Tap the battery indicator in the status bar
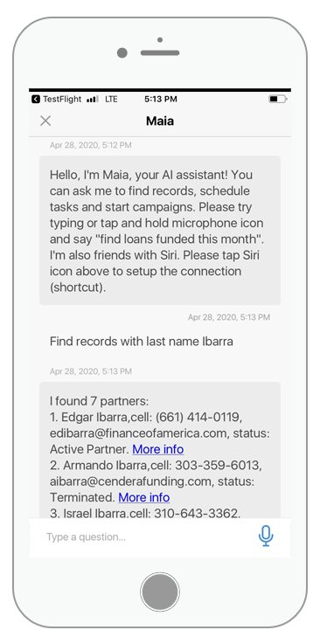 click(278, 99)
